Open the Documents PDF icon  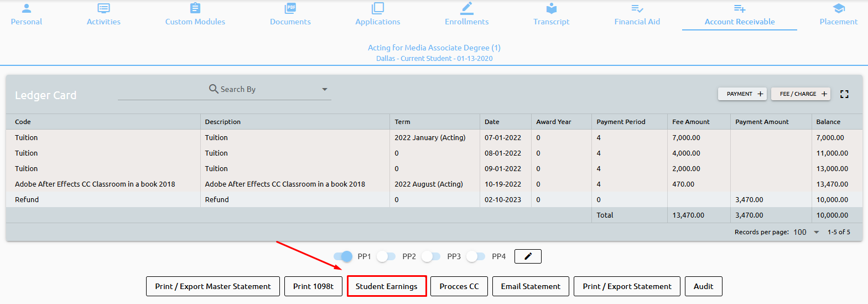click(290, 8)
